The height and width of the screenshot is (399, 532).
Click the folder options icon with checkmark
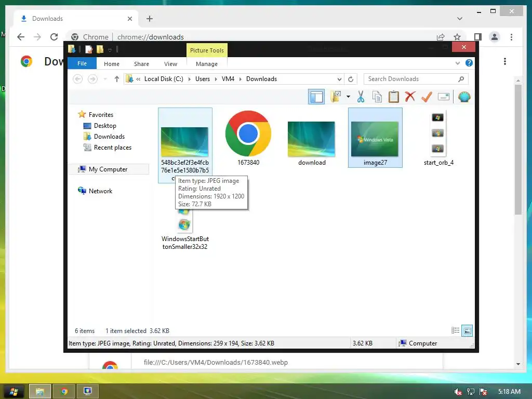[336, 97]
